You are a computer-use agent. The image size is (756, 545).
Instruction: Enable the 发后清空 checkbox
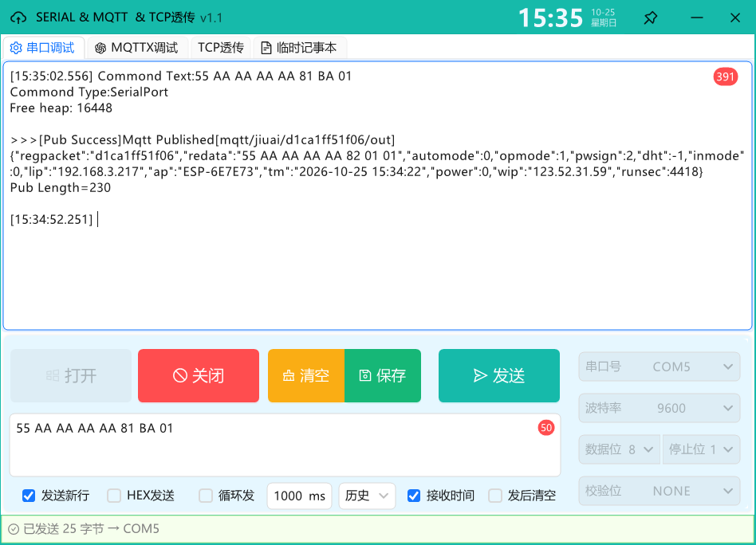(x=495, y=496)
